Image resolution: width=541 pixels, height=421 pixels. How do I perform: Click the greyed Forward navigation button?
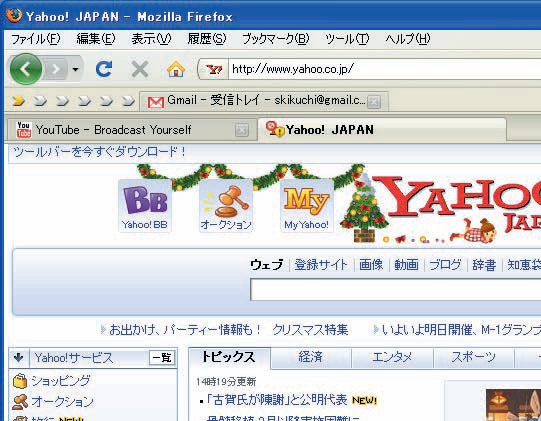56,69
